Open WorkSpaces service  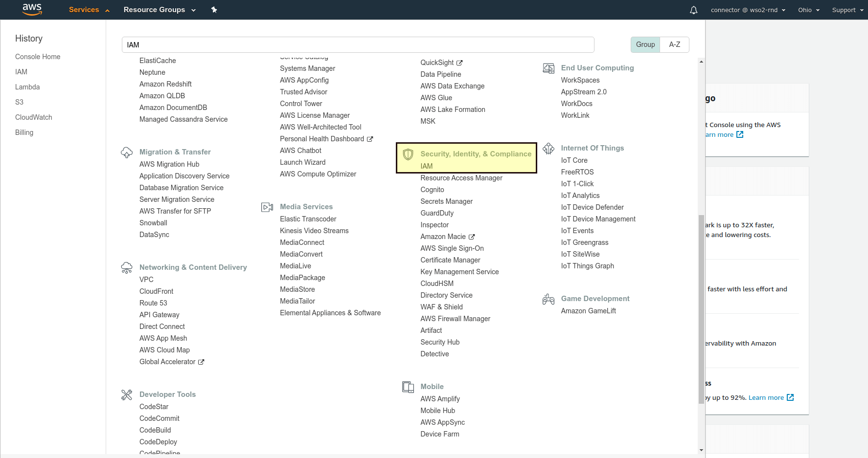click(580, 80)
